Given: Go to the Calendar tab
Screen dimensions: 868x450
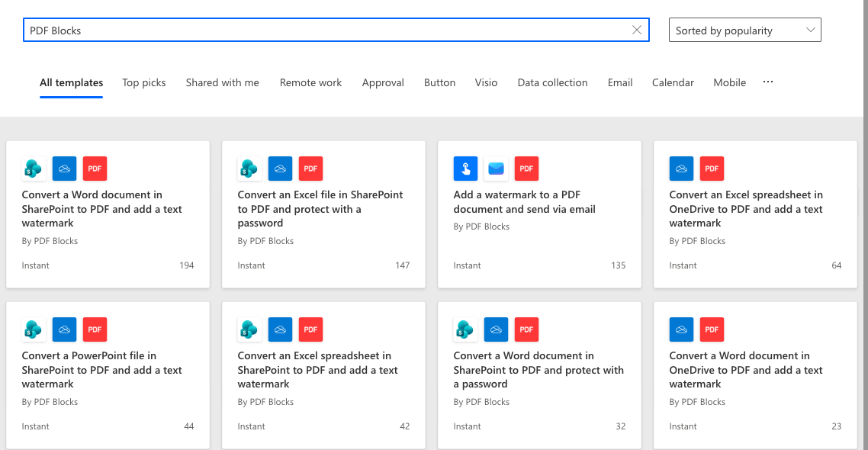Looking at the screenshot, I should [673, 82].
